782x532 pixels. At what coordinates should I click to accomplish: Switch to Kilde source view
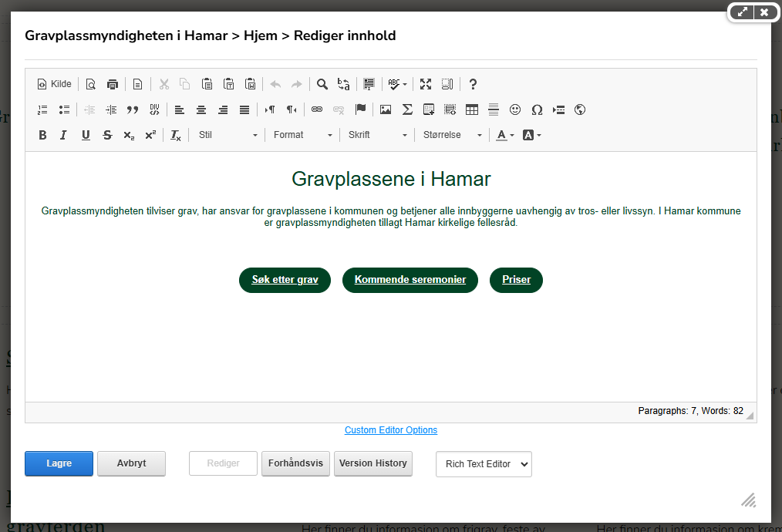point(54,84)
